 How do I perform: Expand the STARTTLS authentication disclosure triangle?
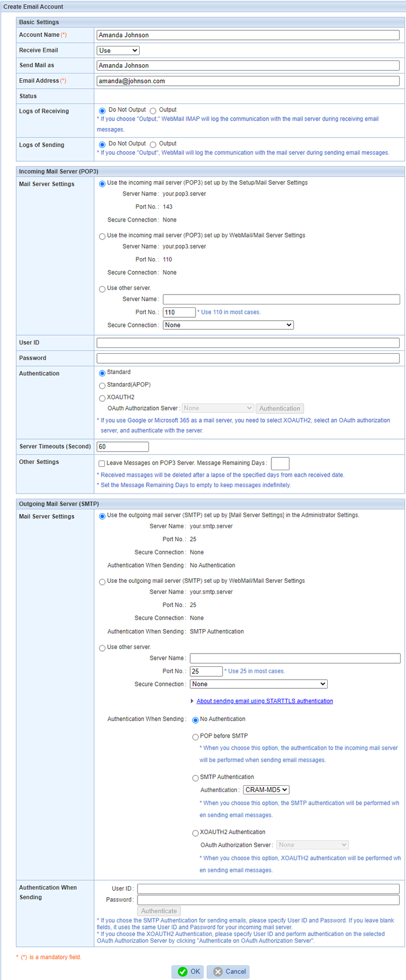click(193, 701)
